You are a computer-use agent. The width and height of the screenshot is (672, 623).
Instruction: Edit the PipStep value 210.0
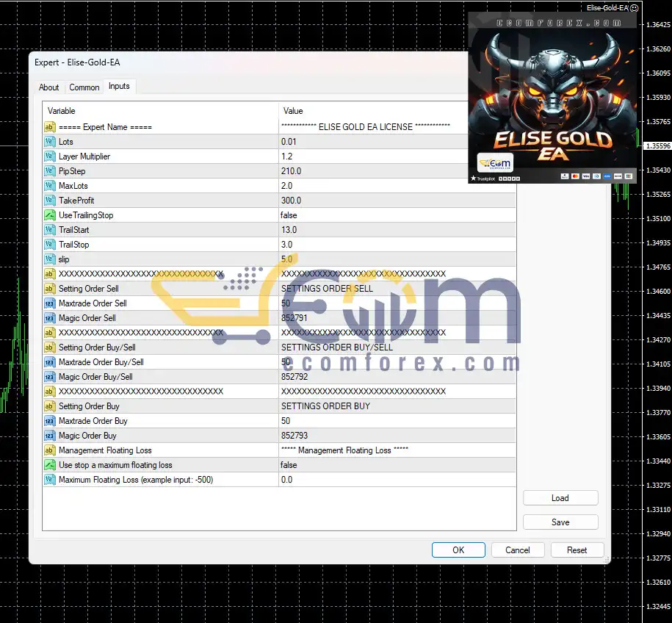point(397,170)
